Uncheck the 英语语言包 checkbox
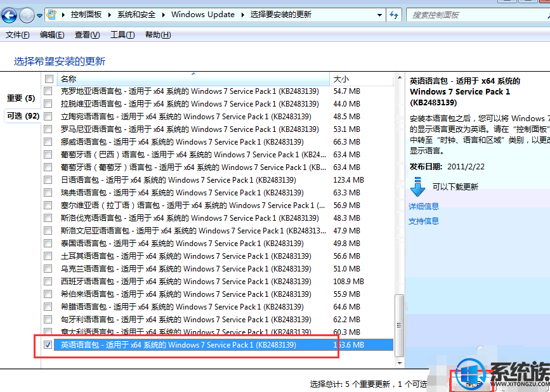The height and width of the screenshot is (392, 550). [48, 345]
